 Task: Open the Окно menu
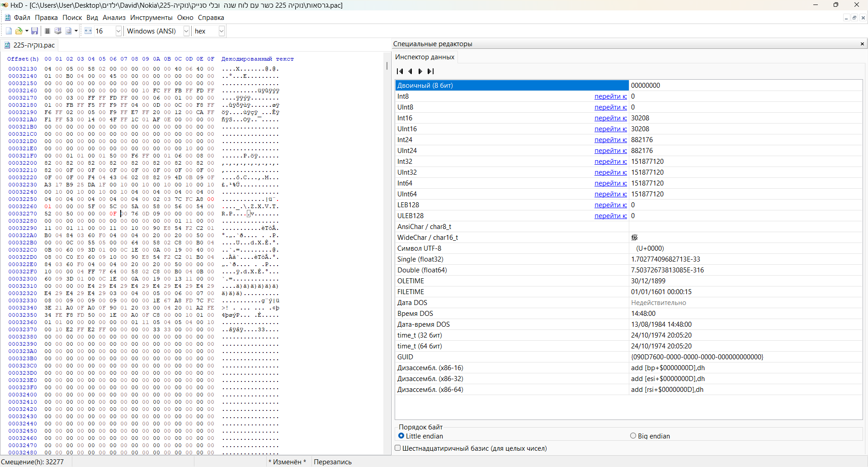coord(185,18)
